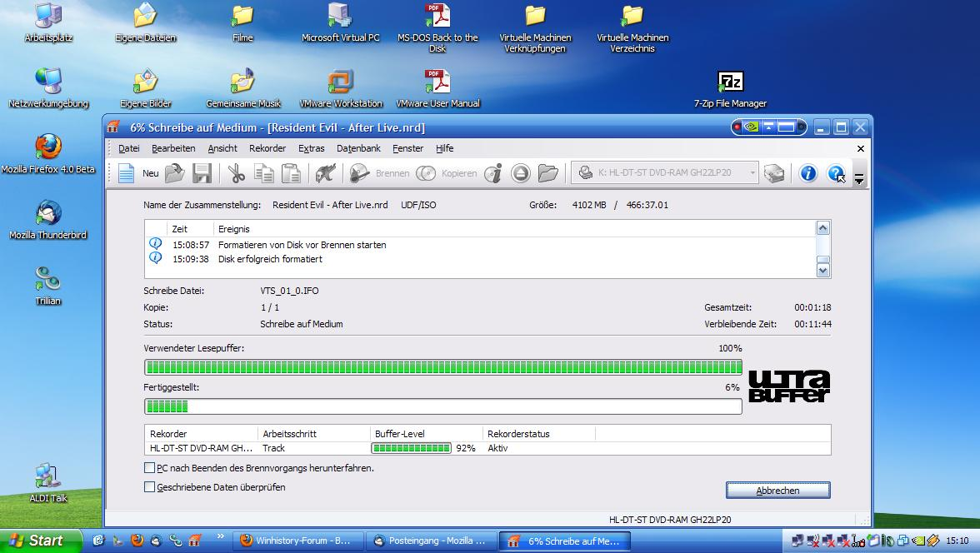Screen dimensions: 980x553
Task: Enable shutdown PC after burning checkbox
Action: pos(150,468)
